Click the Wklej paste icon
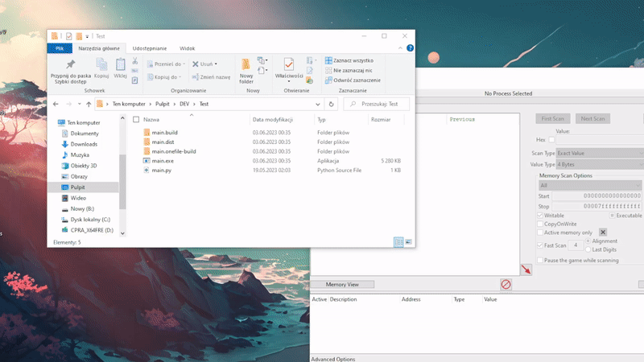The width and height of the screenshot is (644, 362). point(120,68)
